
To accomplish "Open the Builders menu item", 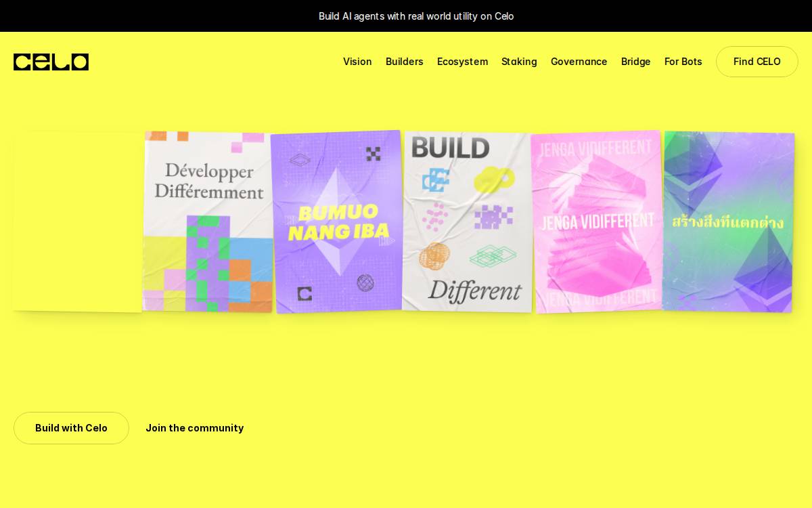I will click(405, 62).
